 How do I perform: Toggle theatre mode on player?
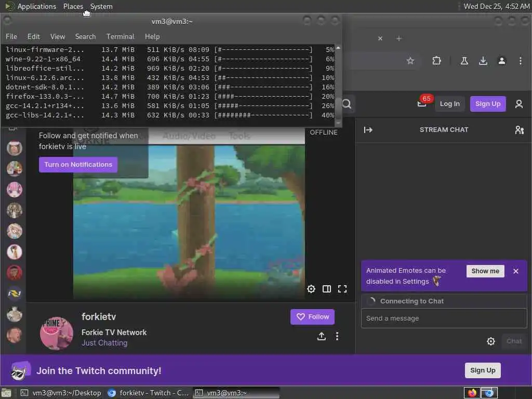(x=326, y=289)
